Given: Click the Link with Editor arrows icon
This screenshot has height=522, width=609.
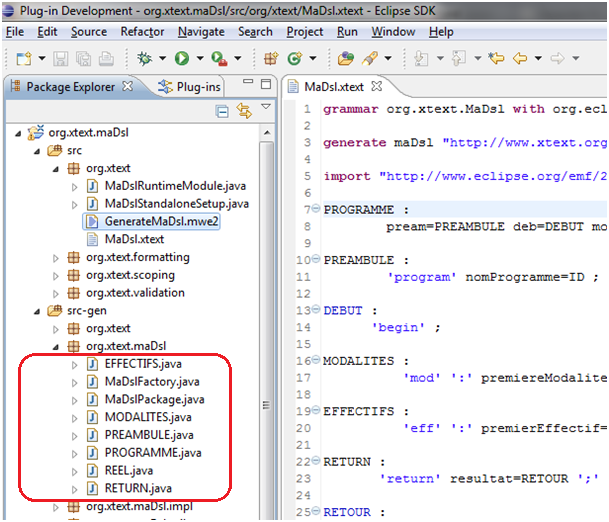Looking at the screenshot, I should click(244, 111).
